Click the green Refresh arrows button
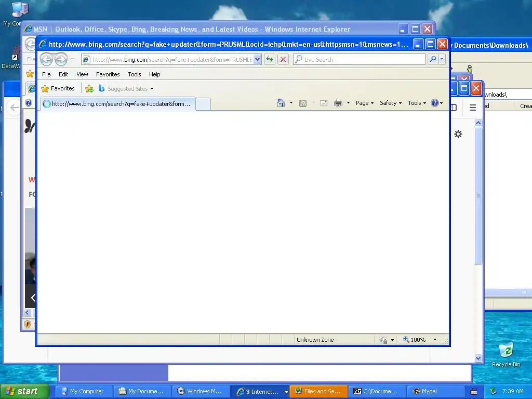The image size is (532, 399). (270, 60)
